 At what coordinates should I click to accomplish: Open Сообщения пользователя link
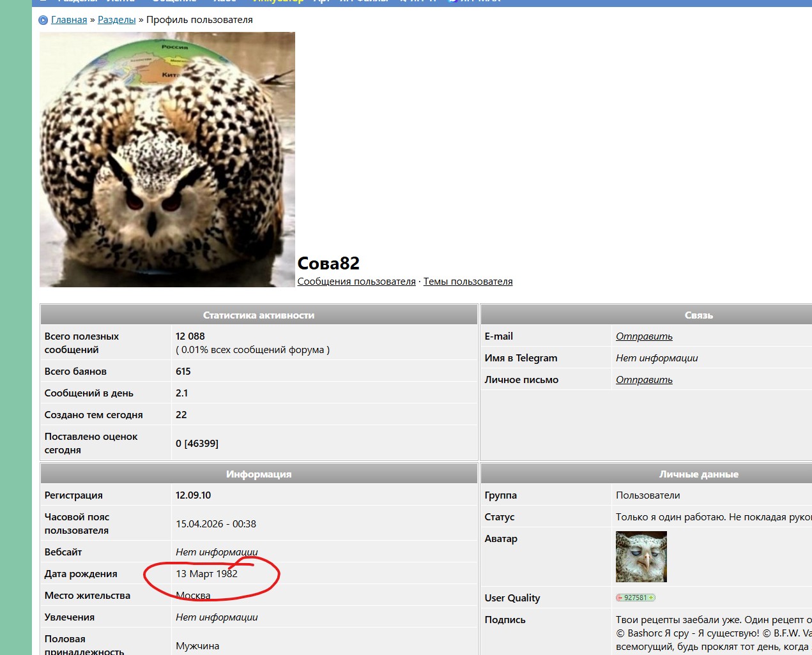point(356,282)
